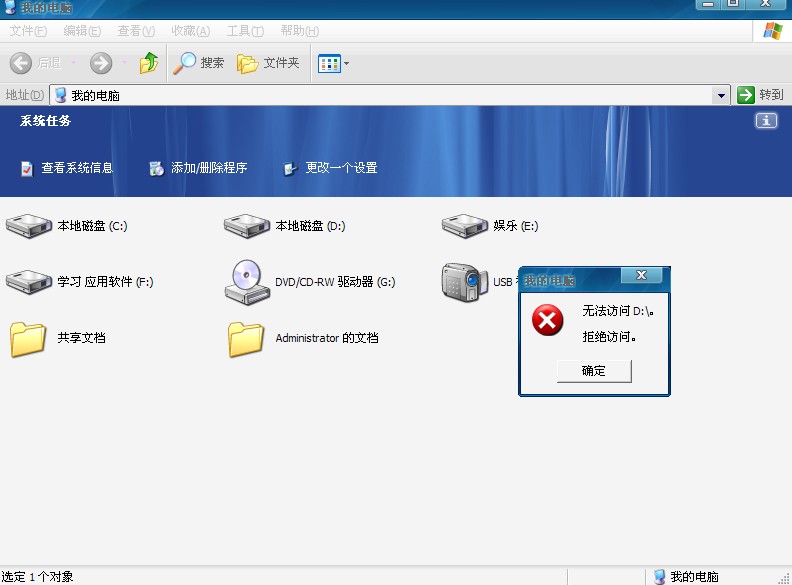The width and height of the screenshot is (792, 585).
Task: Toggle the Folders (文件夹) pane button
Action: pos(268,63)
